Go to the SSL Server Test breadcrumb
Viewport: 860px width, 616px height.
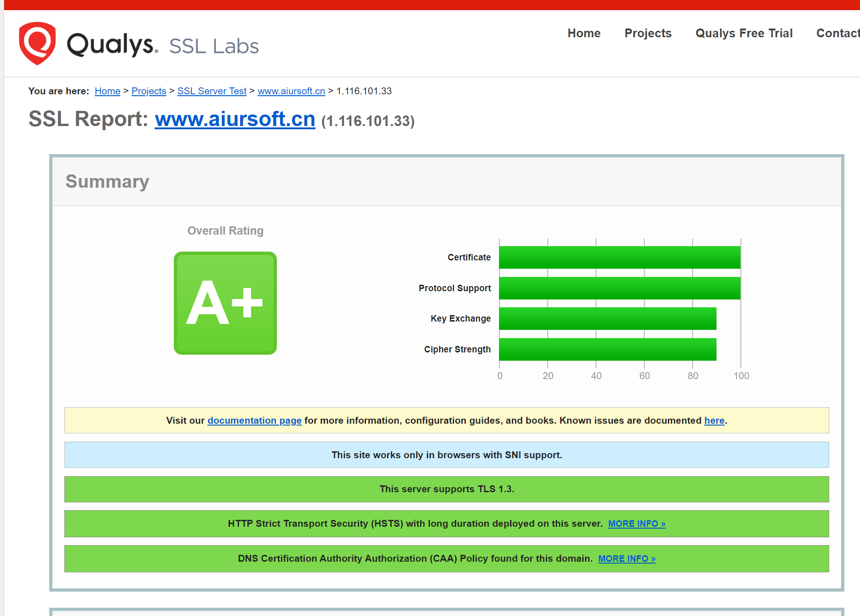point(212,91)
